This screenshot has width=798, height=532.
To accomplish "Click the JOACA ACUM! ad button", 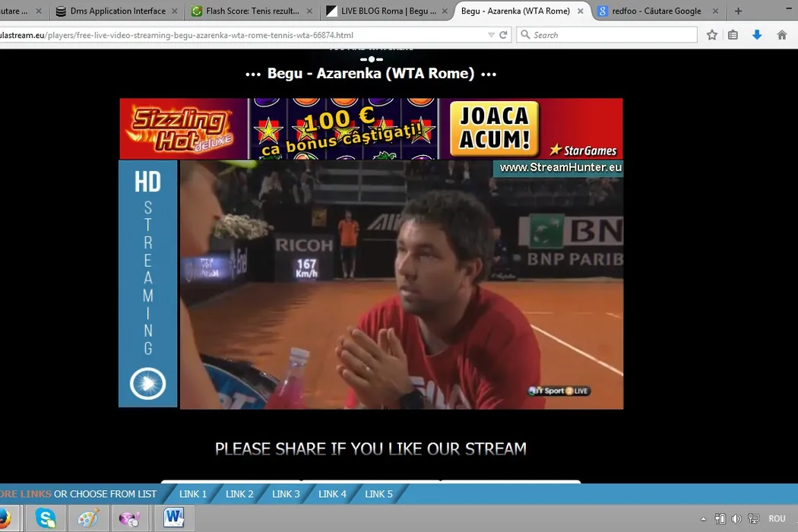I will 494,128.
